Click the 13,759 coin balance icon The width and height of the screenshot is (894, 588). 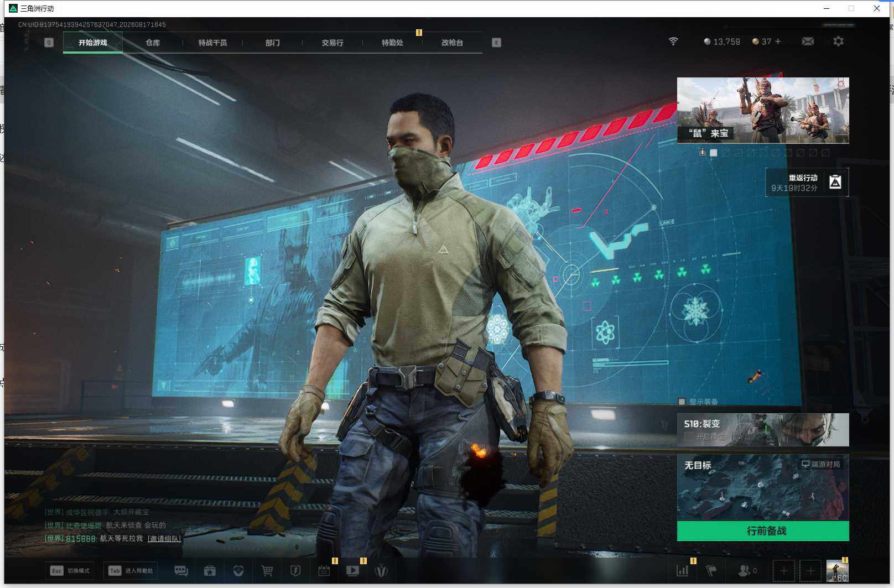[707, 41]
